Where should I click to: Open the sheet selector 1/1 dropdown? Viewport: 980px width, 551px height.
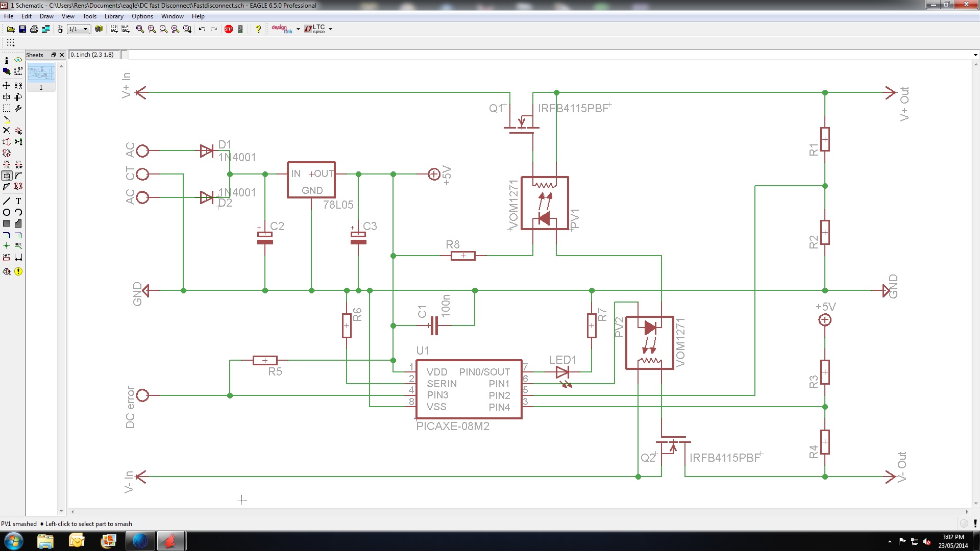pos(79,29)
